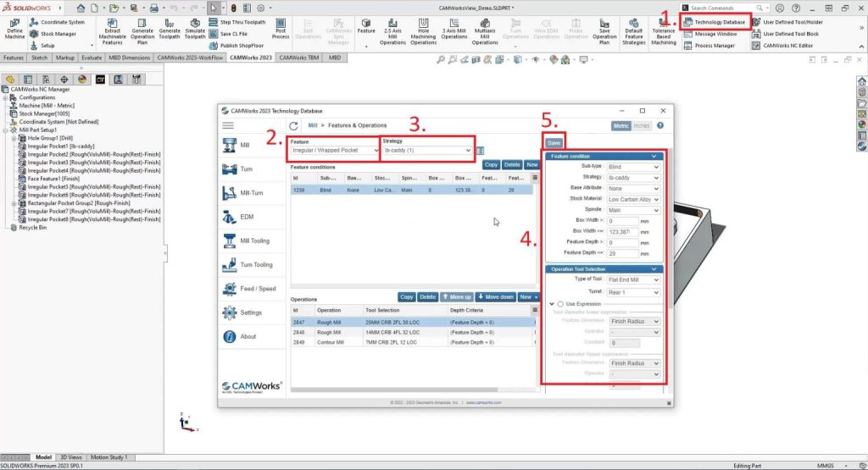Click Save Operation Plan
The height and width of the screenshot is (470, 868).
click(x=604, y=31)
